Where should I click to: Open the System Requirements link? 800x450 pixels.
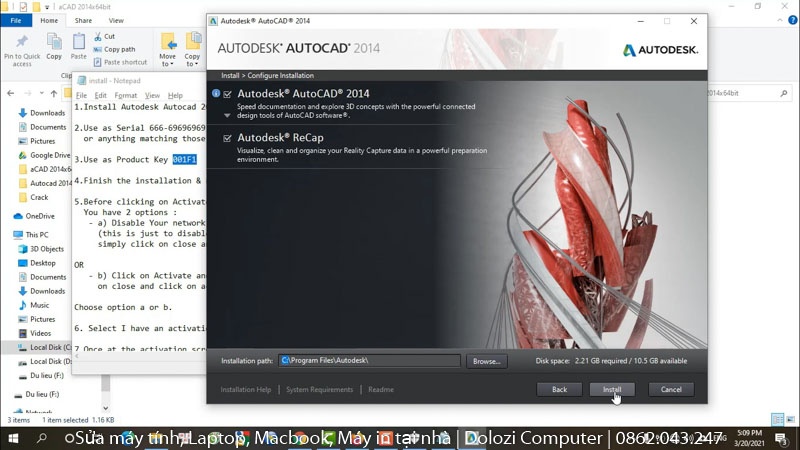point(319,389)
